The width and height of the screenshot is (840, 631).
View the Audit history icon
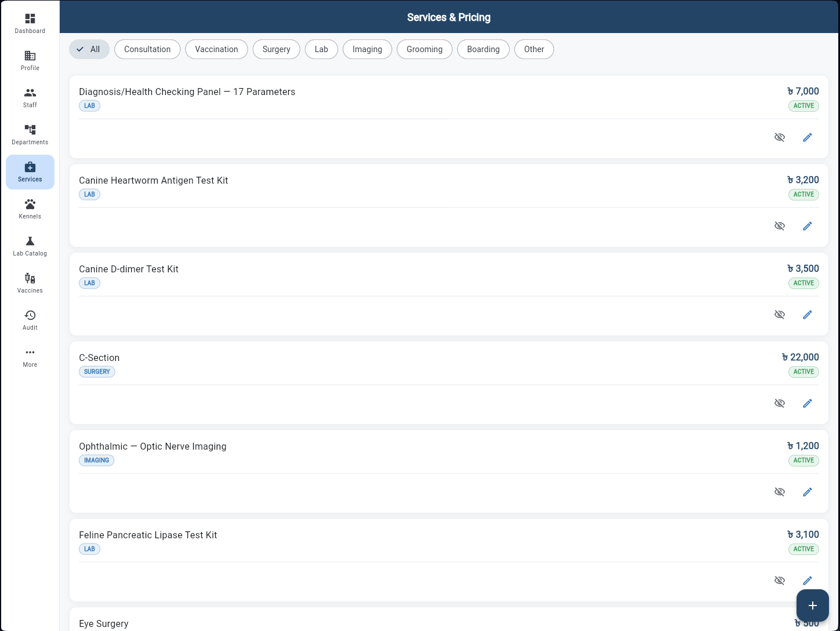click(x=30, y=319)
